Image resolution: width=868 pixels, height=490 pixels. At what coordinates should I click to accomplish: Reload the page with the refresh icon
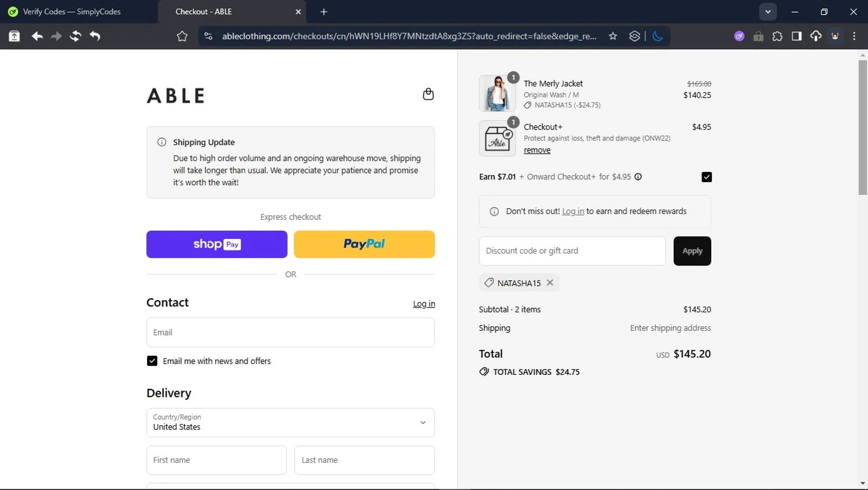tap(75, 36)
